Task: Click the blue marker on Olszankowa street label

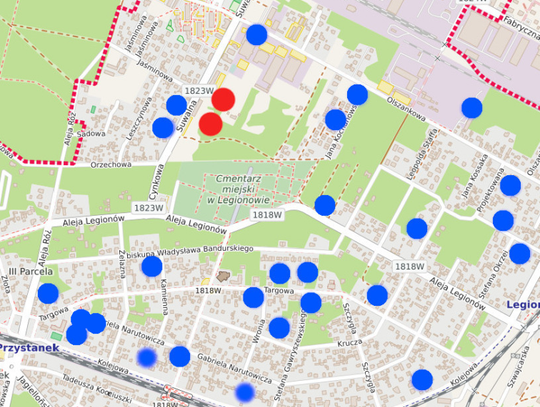Action: tap(357, 94)
